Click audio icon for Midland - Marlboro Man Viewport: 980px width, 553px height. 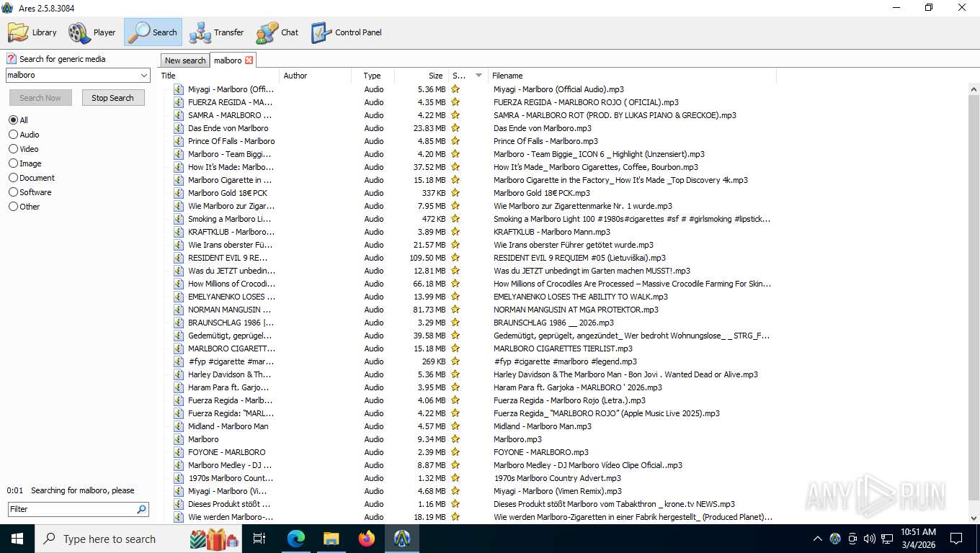point(179,426)
